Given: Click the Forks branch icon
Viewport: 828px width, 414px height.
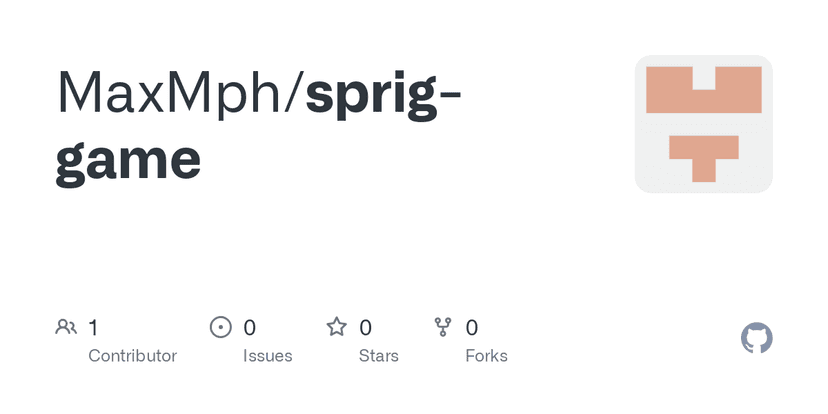Looking at the screenshot, I should (x=443, y=327).
